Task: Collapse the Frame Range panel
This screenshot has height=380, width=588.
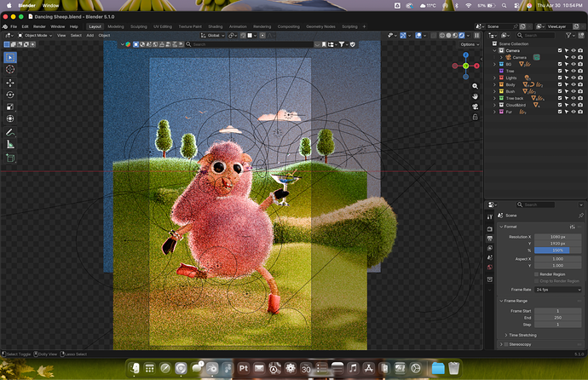Action: (501, 301)
